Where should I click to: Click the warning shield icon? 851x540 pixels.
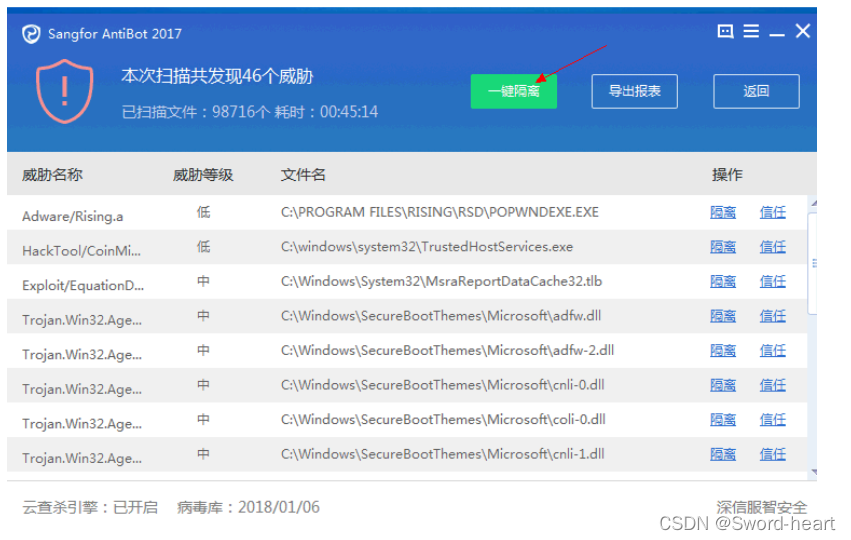[65, 91]
